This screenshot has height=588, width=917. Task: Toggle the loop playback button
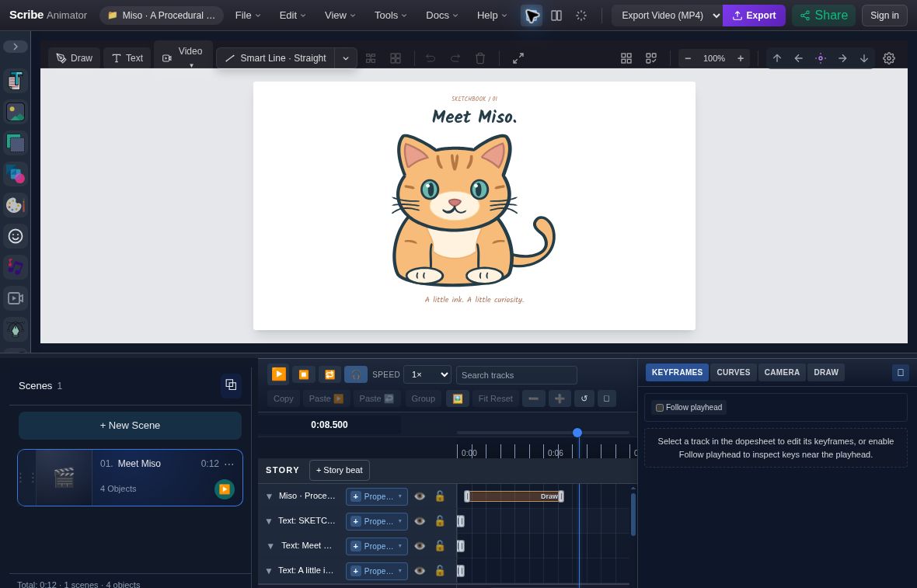click(329, 374)
